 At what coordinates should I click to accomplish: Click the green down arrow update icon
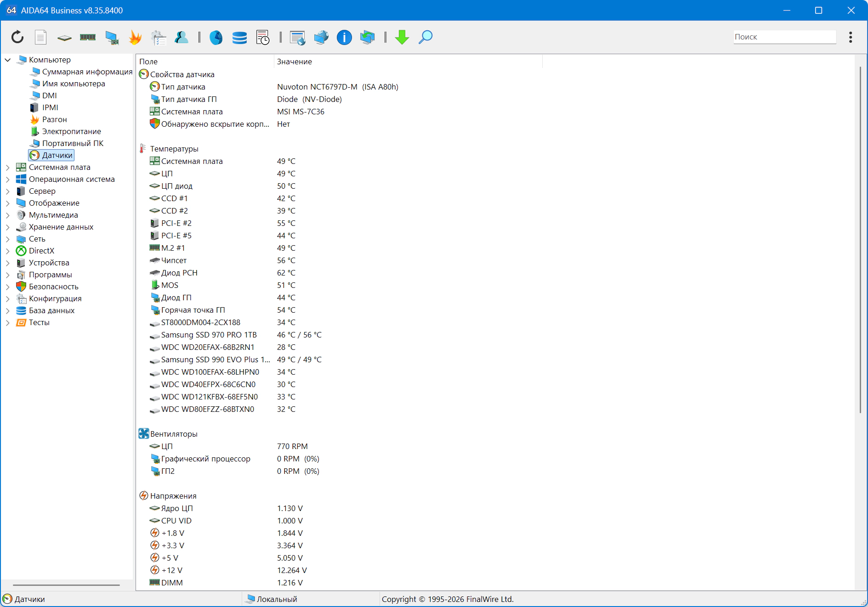click(x=402, y=37)
